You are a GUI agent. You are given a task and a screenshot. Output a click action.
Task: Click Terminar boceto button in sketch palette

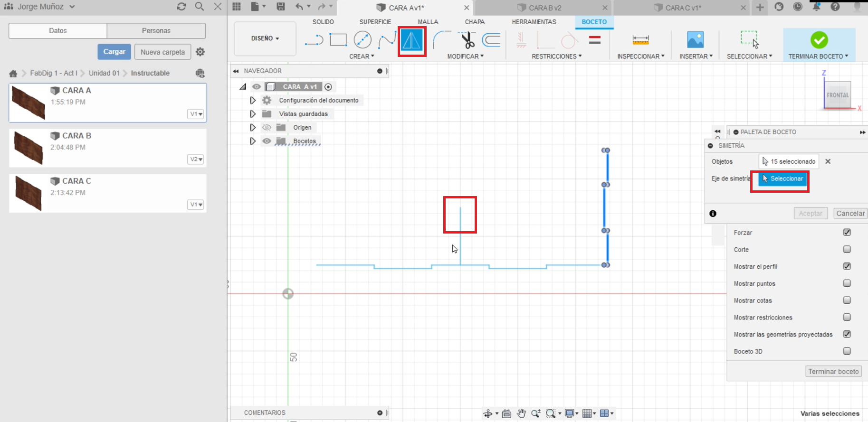click(x=834, y=371)
